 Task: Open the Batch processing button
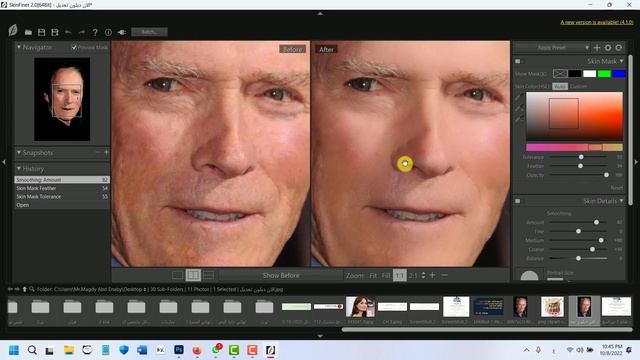pyautogui.click(x=149, y=32)
